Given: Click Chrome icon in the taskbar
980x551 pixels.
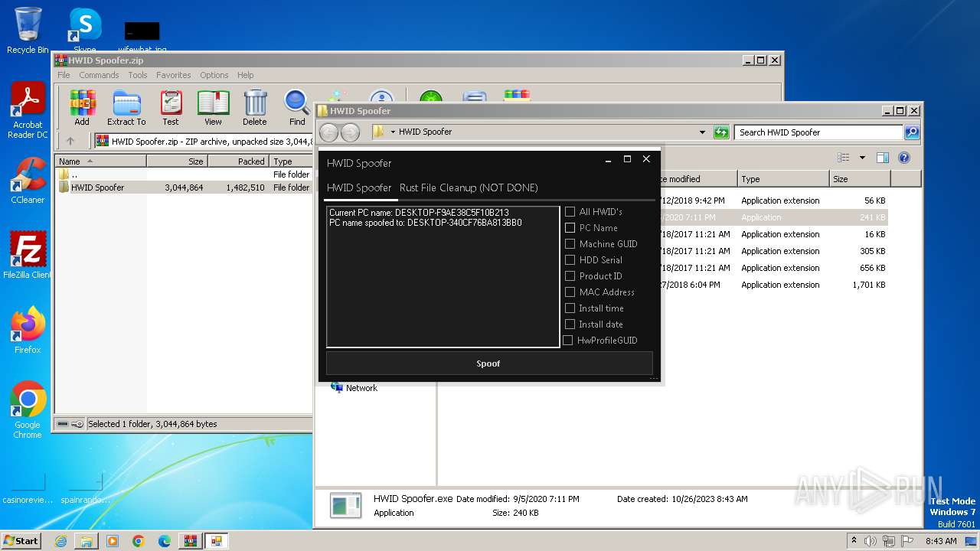Looking at the screenshot, I should [139, 541].
